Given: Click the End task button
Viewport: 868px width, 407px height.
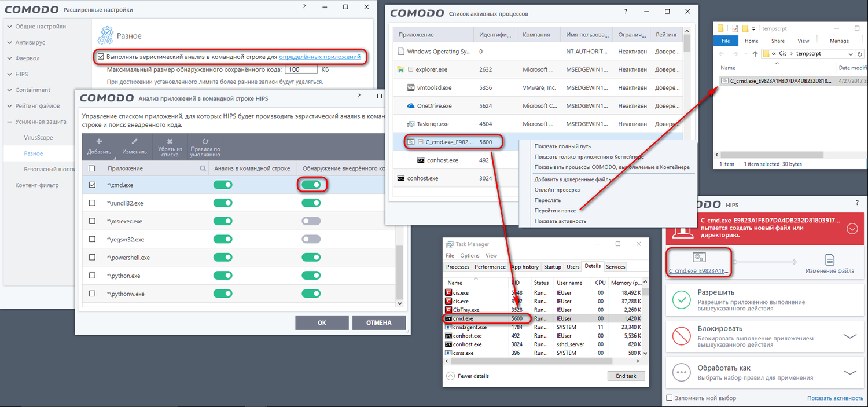Looking at the screenshot, I should tap(626, 376).
